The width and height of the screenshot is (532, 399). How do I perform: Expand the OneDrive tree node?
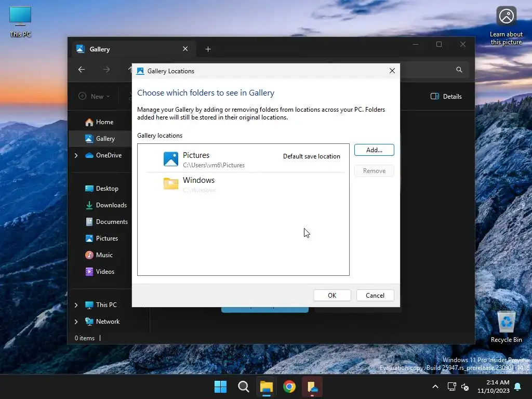coord(76,155)
